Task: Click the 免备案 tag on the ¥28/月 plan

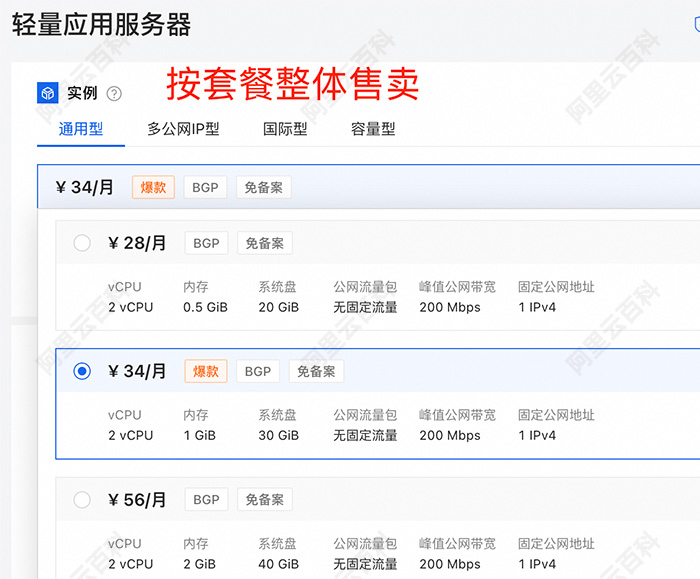Action: [265, 243]
